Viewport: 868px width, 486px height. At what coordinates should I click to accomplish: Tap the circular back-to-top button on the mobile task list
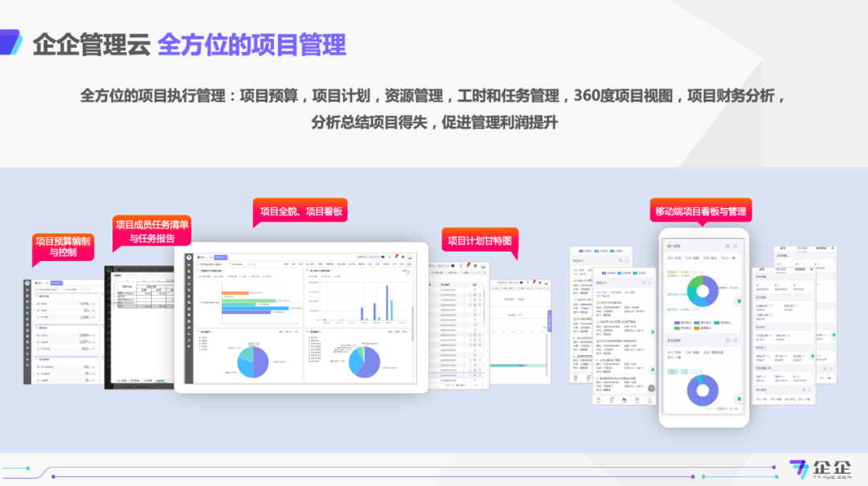[651, 388]
